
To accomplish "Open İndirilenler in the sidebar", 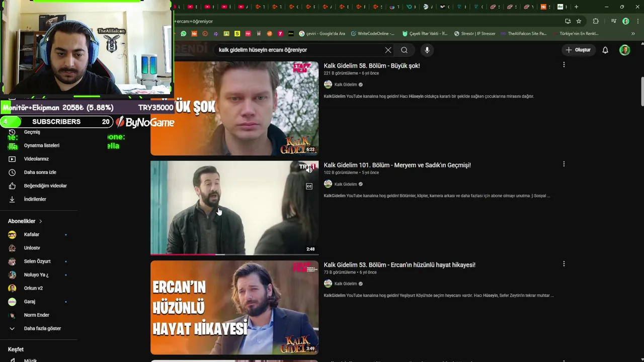I will pyautogui.click(x=35, y=199).
